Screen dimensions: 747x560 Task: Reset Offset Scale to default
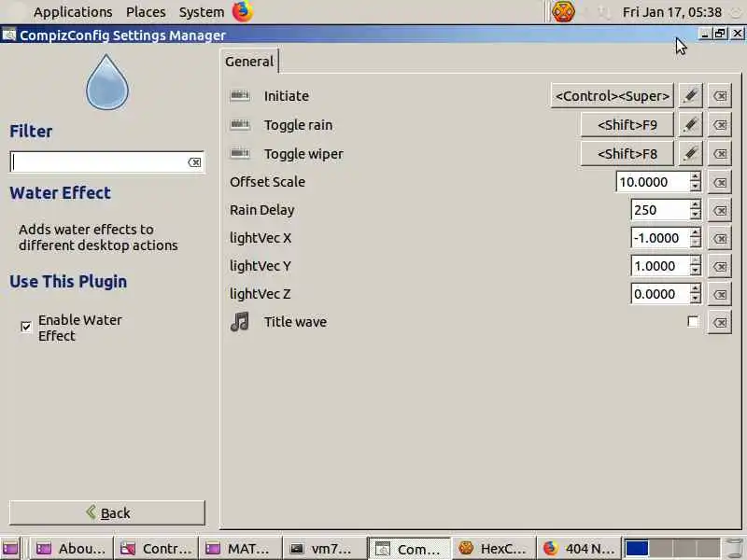719,182
